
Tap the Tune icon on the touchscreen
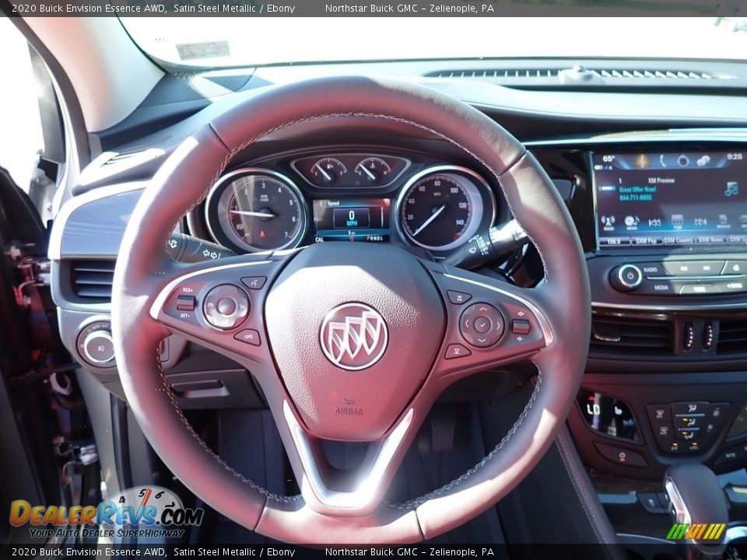(x=677, y=222)
